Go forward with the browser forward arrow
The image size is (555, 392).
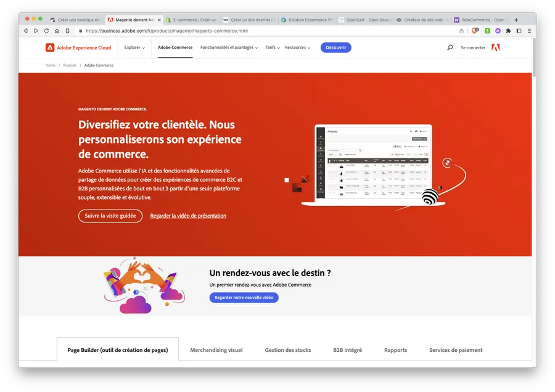(36, 31)
